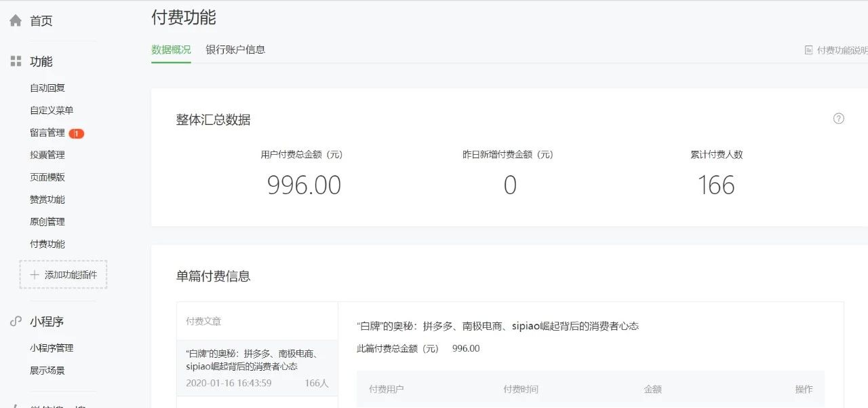Viewport: 868px width, 408px height.
Task: Open 展示场景 in sidebar
Action: 47,371
